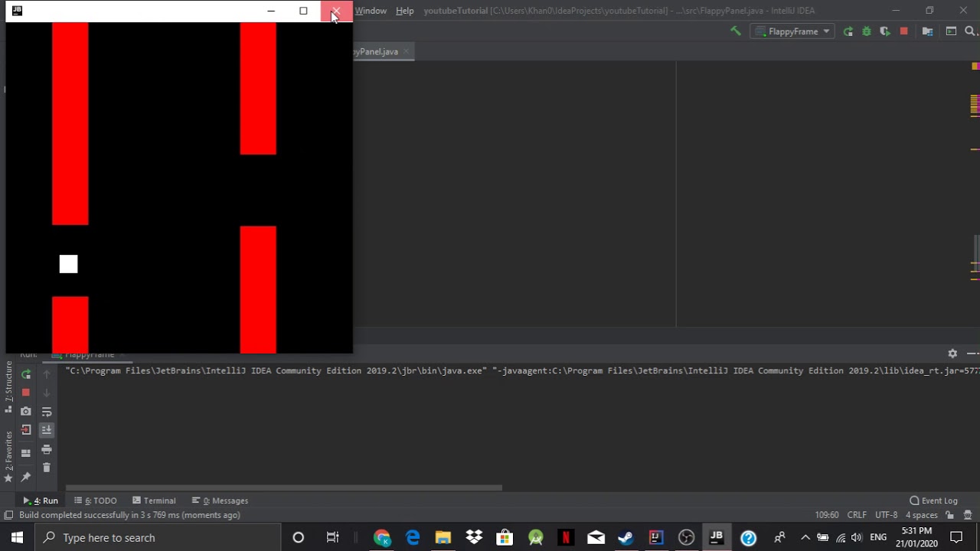Open the 2: Favorites side panel
Image resolution: width=980 pixels, height=551 pixels.
pyautogui.click(x=8, y=456)
